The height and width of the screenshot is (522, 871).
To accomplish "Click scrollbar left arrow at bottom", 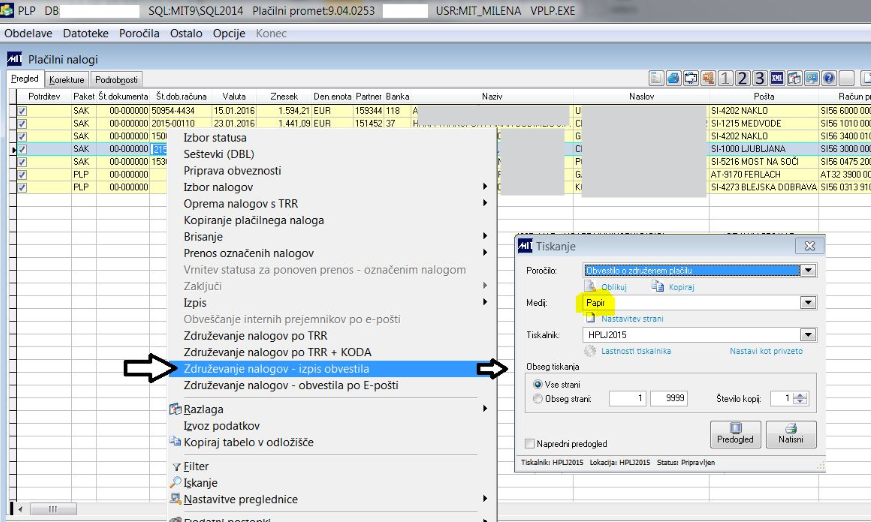I will coord(21,509).
